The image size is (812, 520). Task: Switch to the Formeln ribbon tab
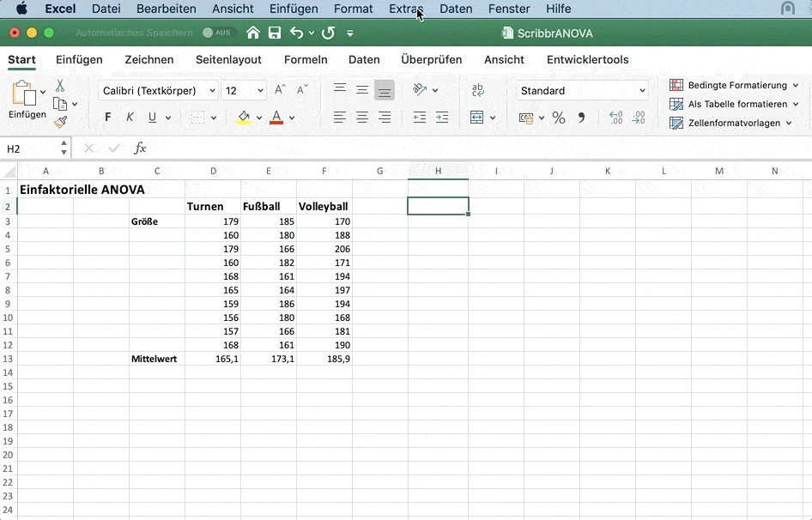(x=306, y=59)
